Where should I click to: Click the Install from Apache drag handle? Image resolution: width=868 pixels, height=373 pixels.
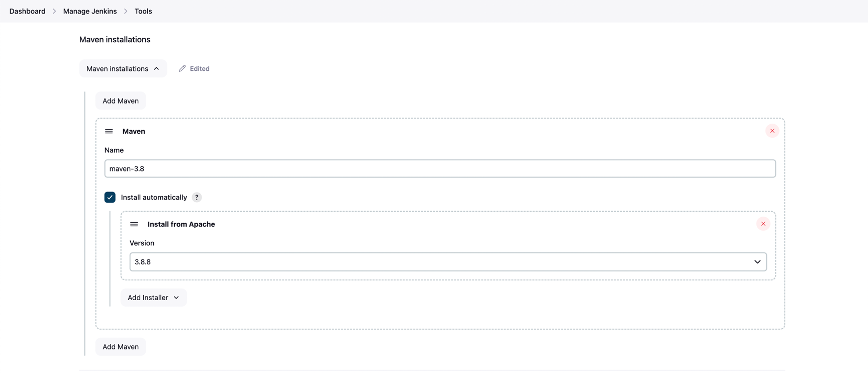click(x=134, y=224)
